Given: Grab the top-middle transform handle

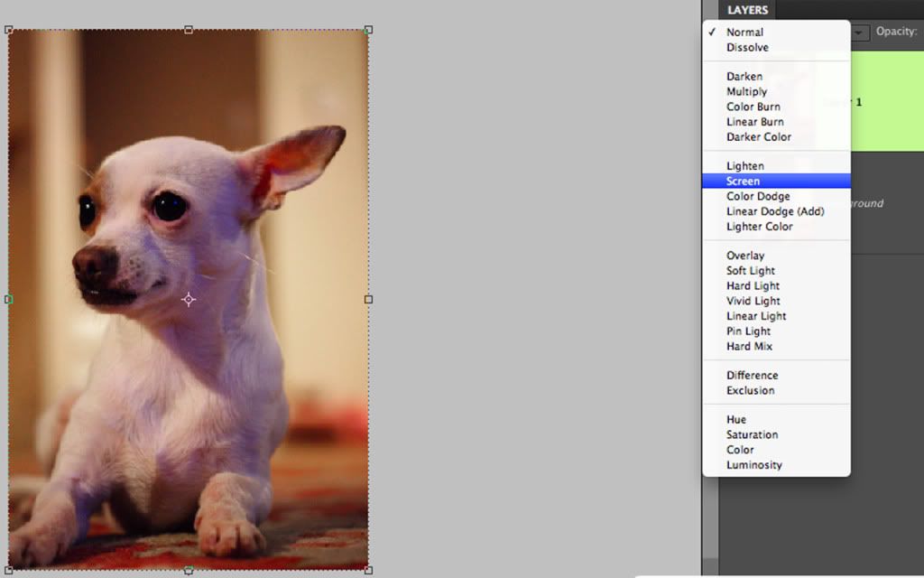Looking at the screenshot, I should pos(189,30).
